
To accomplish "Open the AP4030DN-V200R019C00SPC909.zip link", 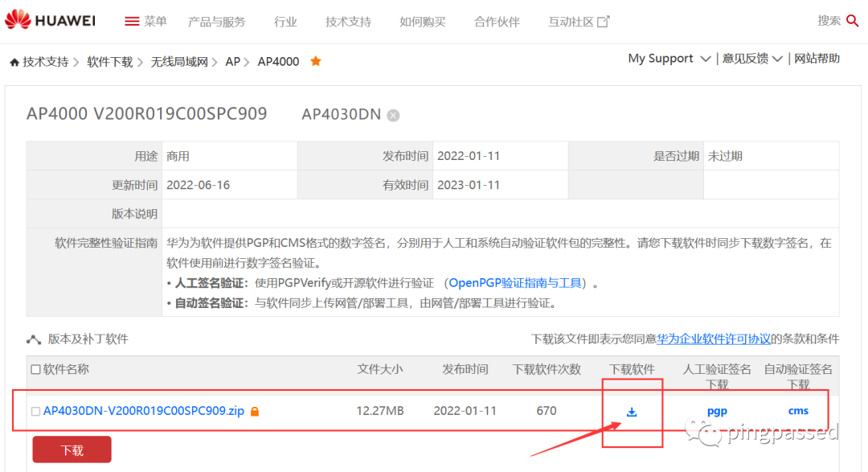I will pyautogui.click(x=143, y=411).
